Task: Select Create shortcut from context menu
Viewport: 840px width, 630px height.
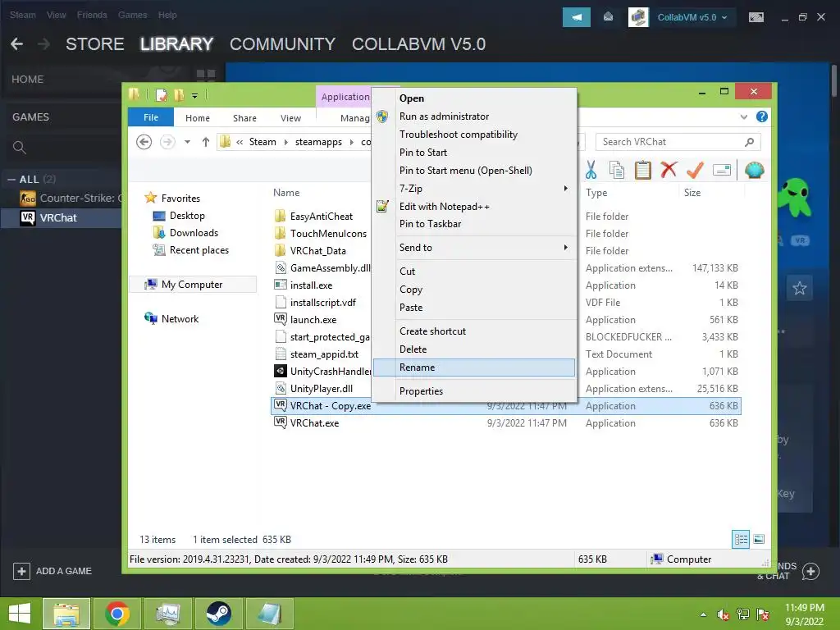Action: click(x=474, y=331)
